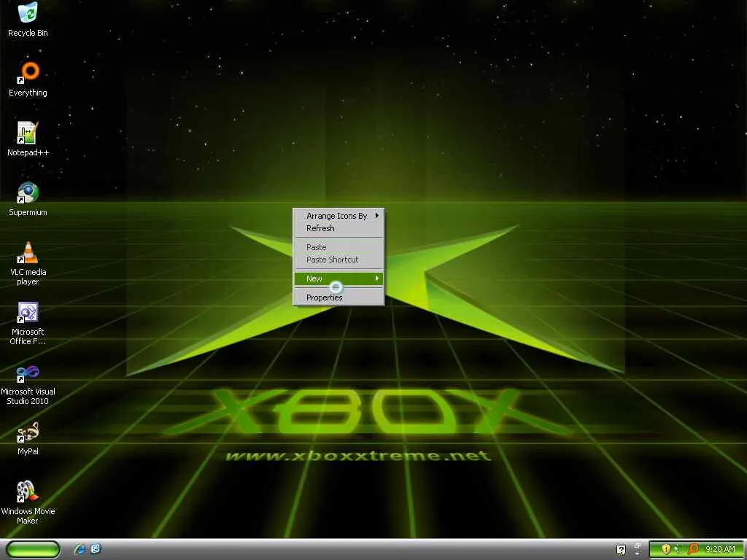The height and width of the screenshot is (560, 747).
Task: Click the submenu arrow beside New
Action: coord(377,279)
